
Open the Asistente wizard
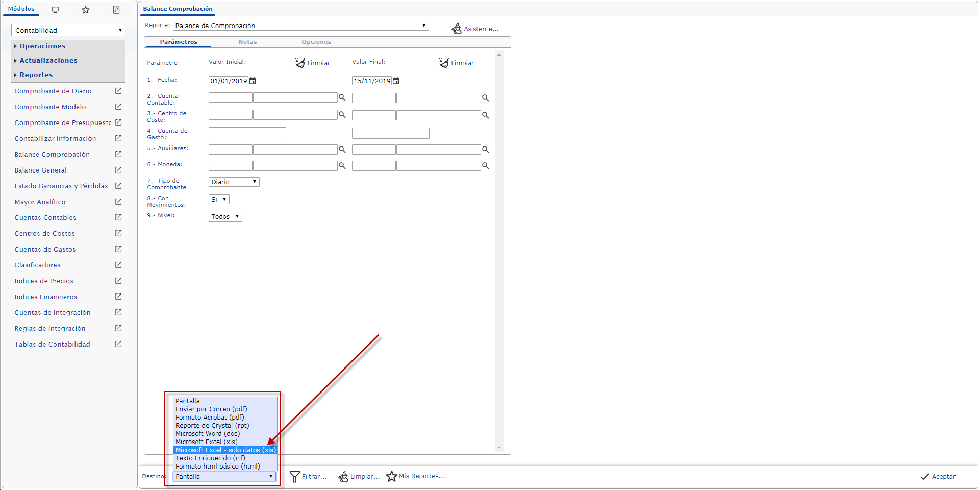point(475,29)
